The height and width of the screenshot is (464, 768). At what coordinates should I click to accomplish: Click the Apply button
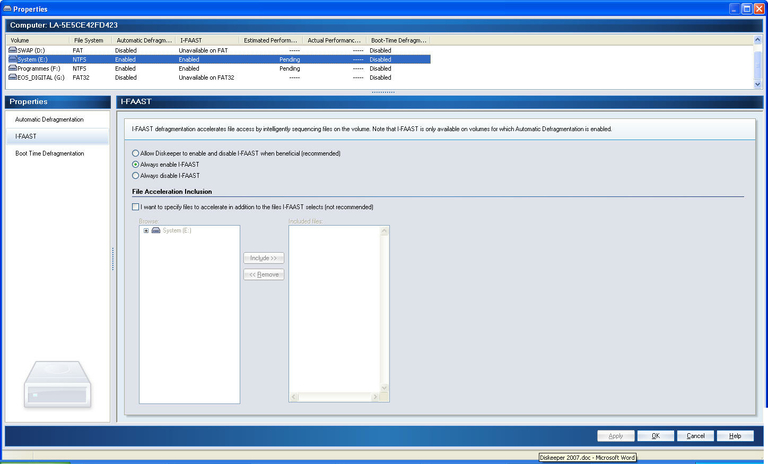click(616, 436)
